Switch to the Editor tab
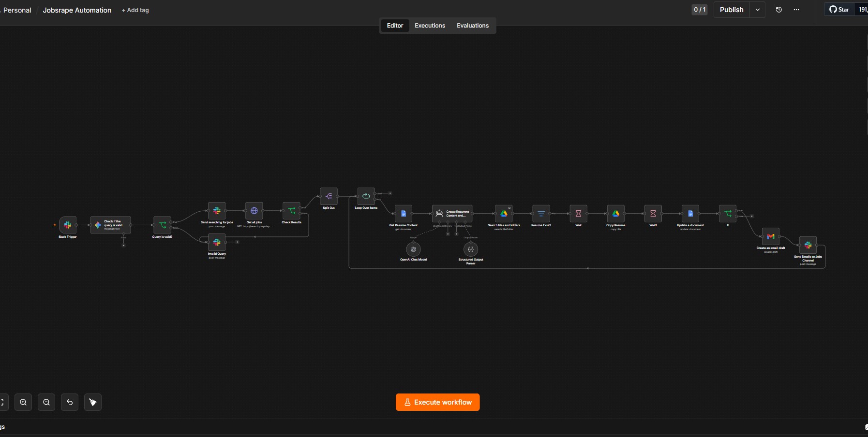The height and width of the screenshot is (437, 868). [395, 26]
